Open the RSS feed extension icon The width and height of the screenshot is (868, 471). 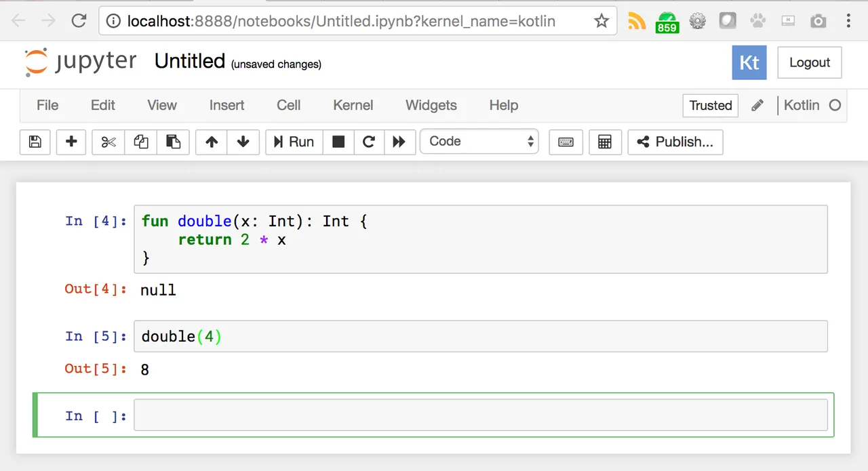pos(637,21)
